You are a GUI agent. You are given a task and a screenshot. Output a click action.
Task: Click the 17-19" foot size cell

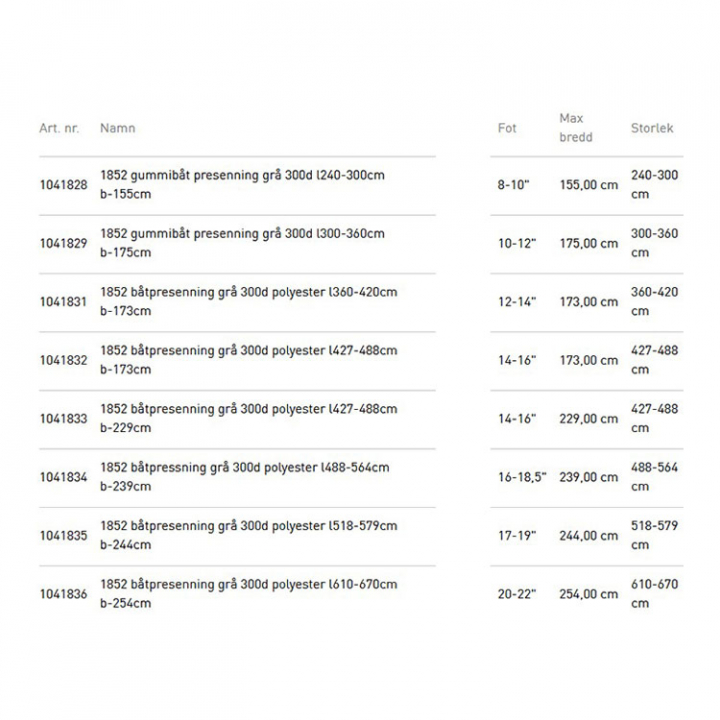(x=518, y=536)
